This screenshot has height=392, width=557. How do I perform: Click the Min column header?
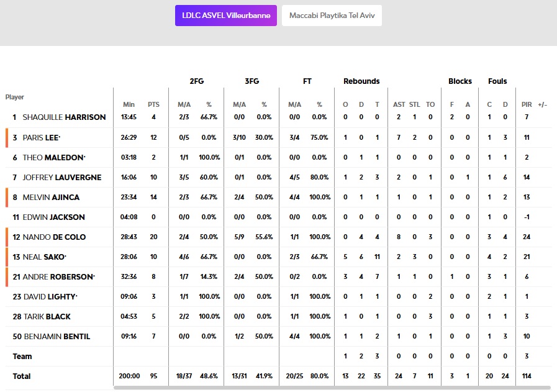[x=129, y=104]
